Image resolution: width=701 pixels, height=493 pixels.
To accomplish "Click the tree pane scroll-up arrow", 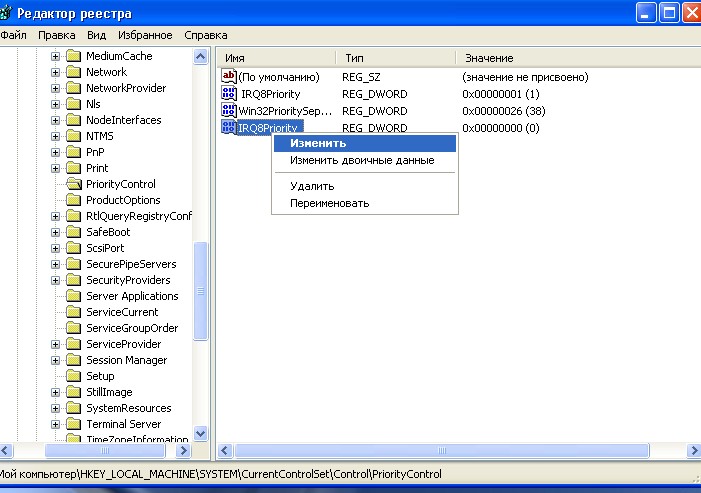I will [x=201, y=57].
